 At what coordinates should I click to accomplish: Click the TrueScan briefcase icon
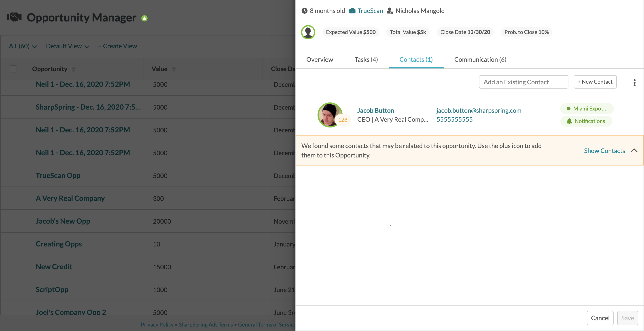tap(352, 11)
